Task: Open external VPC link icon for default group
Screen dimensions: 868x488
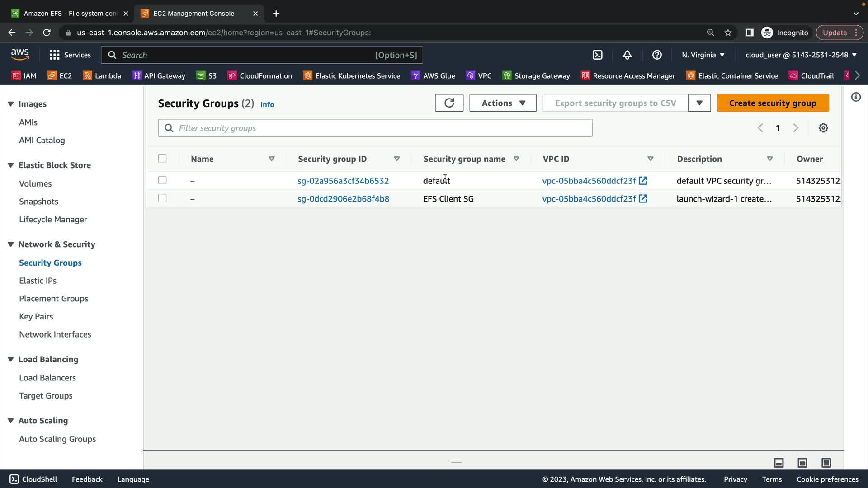Action: click(x=643, y=181)
